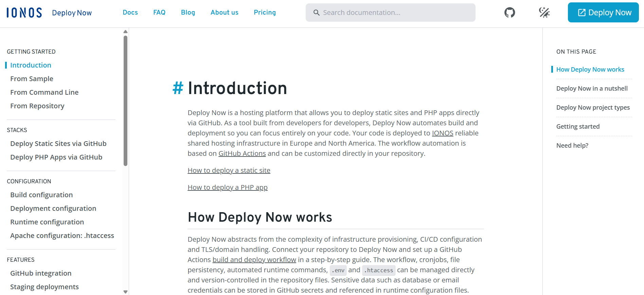Click the CONFIGURATION section label
644x295 pixels.
click(29, 181)
